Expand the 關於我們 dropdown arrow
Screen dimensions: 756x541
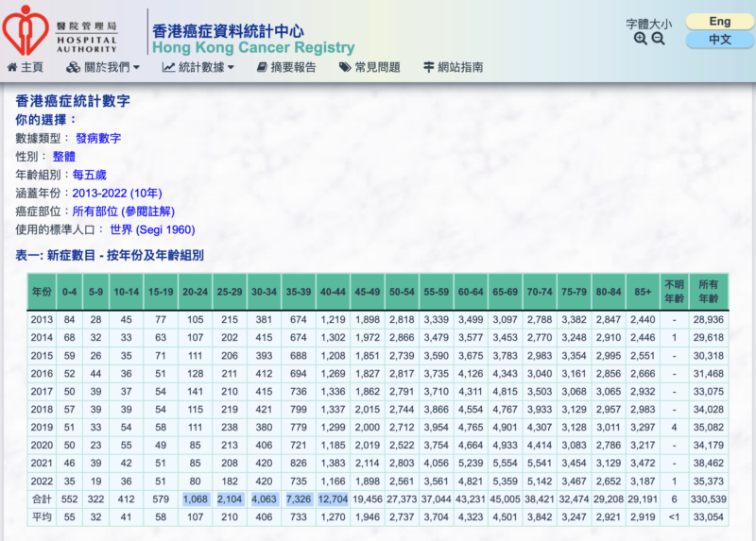pyautogui.click(x=136, y=67)
